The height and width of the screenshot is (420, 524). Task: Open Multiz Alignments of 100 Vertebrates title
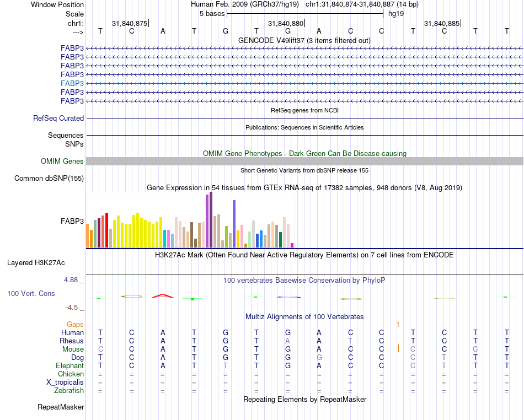[x=304, y=316]
